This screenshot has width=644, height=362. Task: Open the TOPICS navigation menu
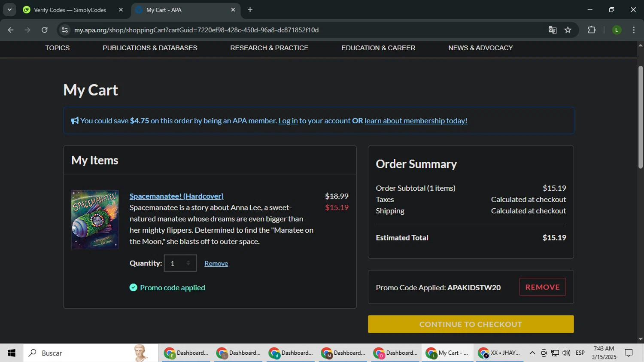[x=58, y=48]
